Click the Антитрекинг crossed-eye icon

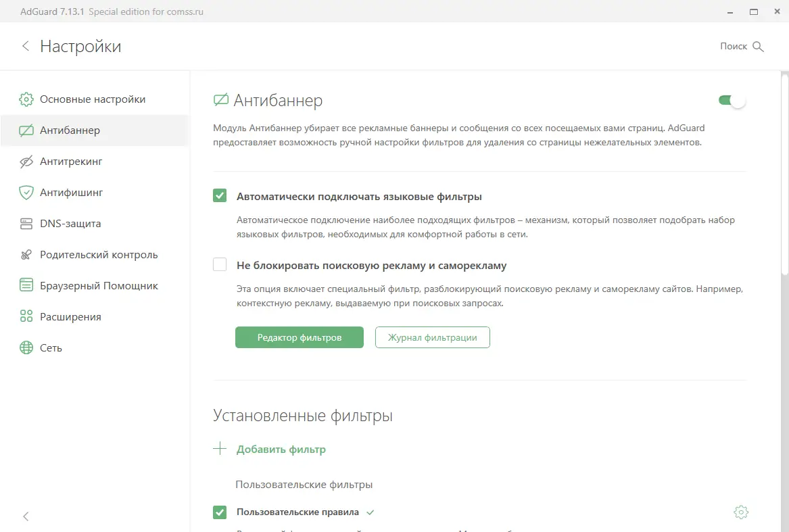(x=26, y=162)
